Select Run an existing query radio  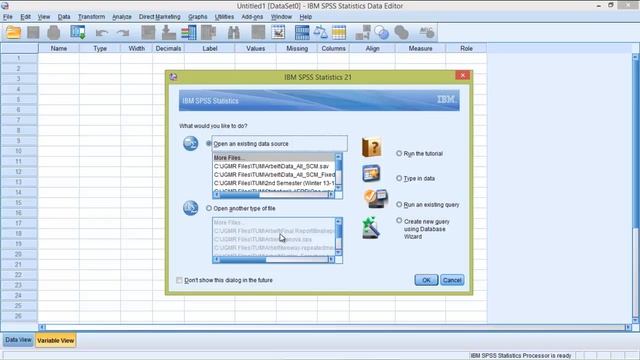pos(399,204)
